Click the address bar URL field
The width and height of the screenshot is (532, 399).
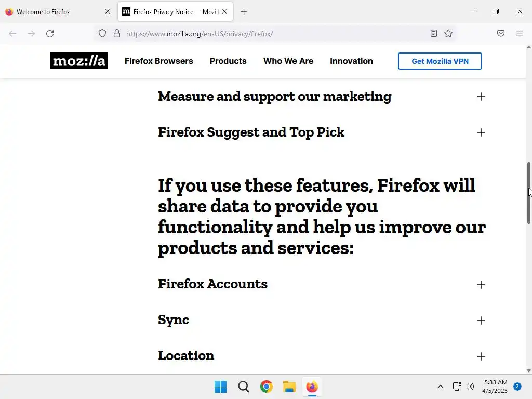(275, 34)
